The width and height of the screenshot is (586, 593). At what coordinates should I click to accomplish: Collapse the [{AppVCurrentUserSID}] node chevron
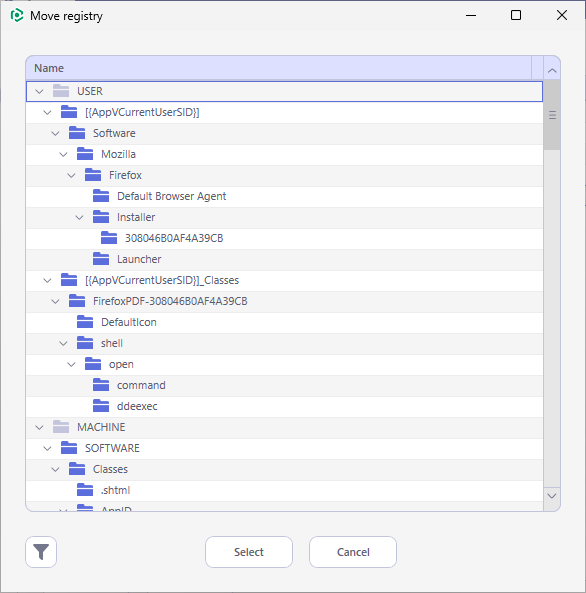click(x=47, y=112)
